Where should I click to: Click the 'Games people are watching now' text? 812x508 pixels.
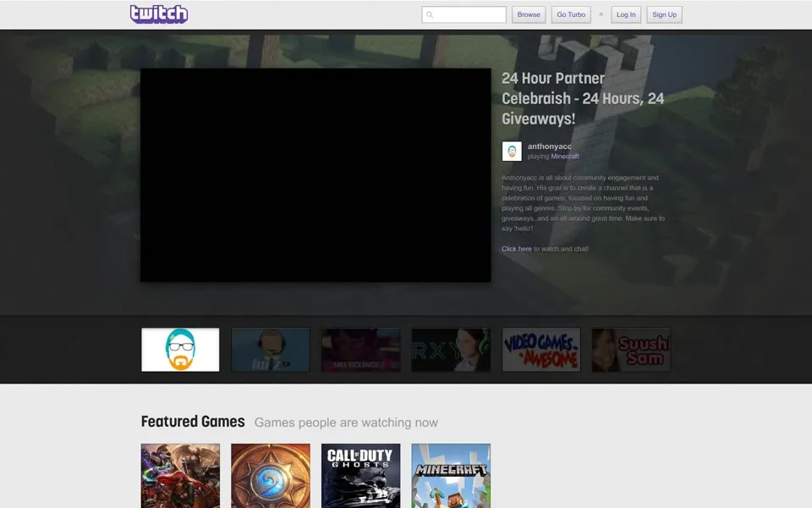pos(346,422)
